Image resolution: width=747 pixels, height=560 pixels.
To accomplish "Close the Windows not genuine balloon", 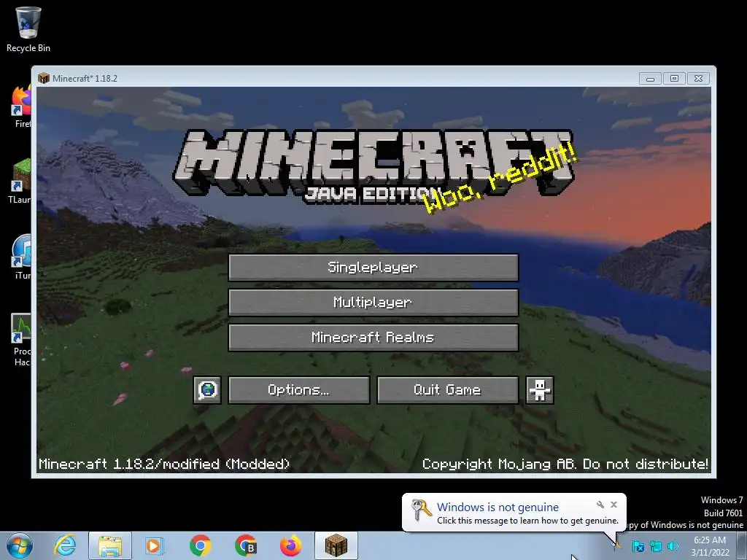I will tap(614, 505).
